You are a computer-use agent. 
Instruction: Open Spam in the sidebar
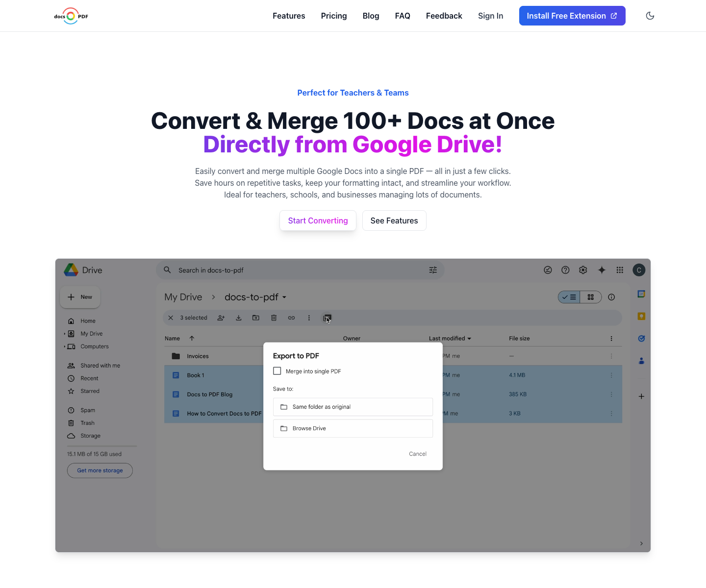click(88, 410)
